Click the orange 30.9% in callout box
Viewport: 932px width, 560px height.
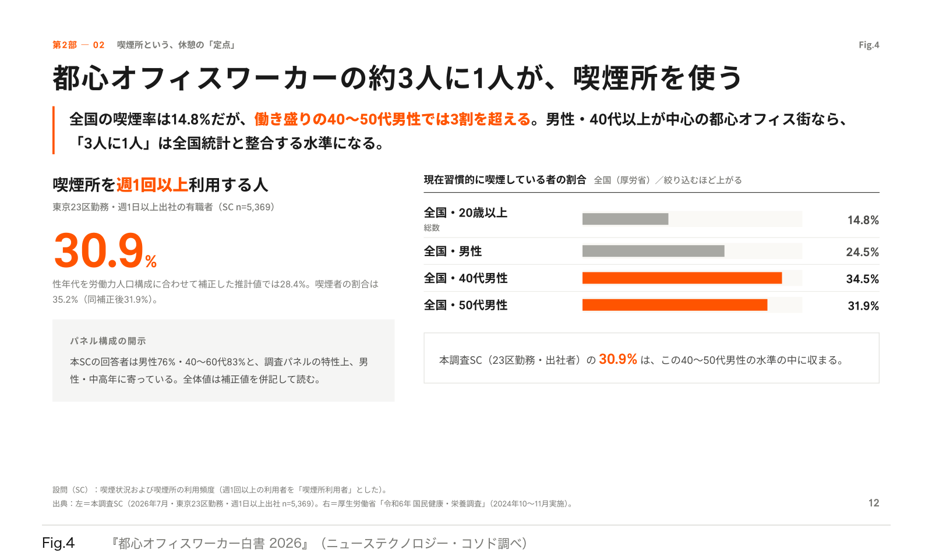[x=618, y=359]
